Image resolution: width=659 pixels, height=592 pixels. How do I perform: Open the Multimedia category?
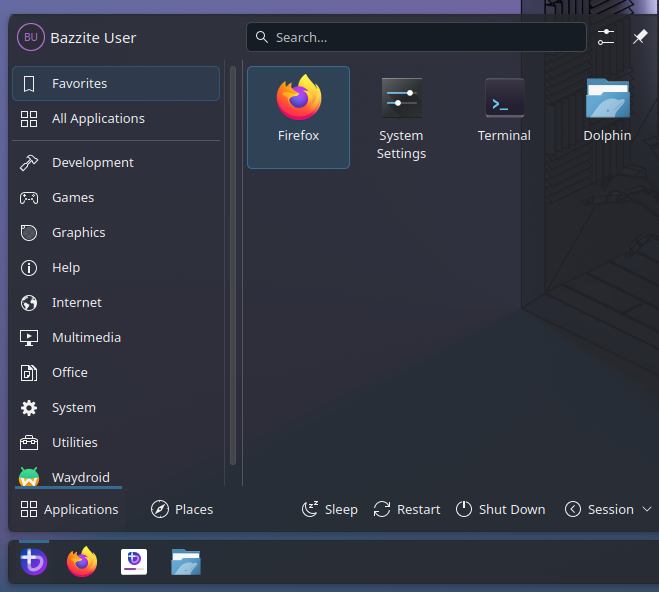click(86, 338)
